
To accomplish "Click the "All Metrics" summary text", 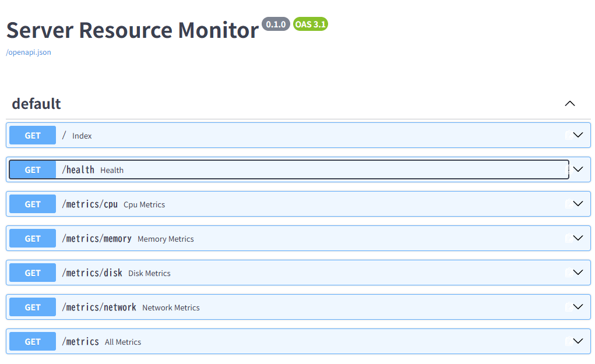I will [123, 342].
